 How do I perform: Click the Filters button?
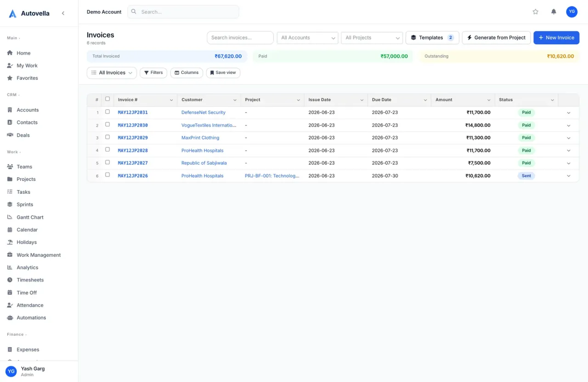pyautogui.click(x=153, y=73)
